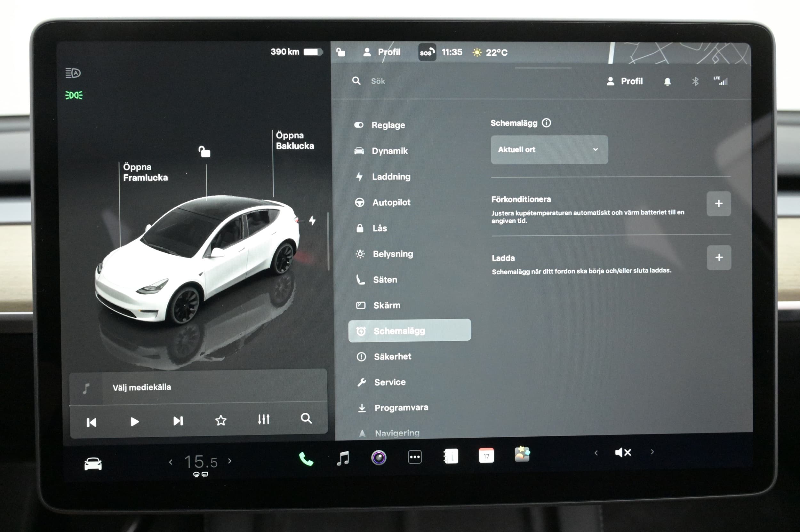
Task: Tap the lock icon in status bar
Action: [x=340, y=52]
